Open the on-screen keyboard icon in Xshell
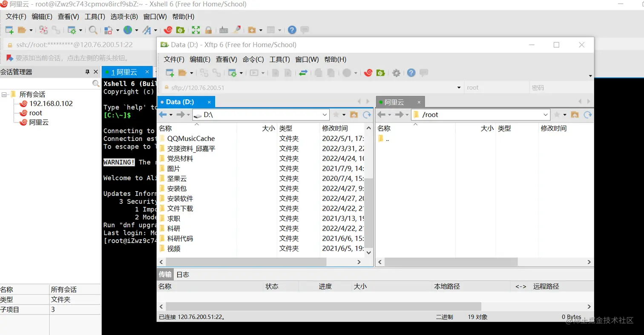This screenshot has height=335, width=644. click(223, 30)
